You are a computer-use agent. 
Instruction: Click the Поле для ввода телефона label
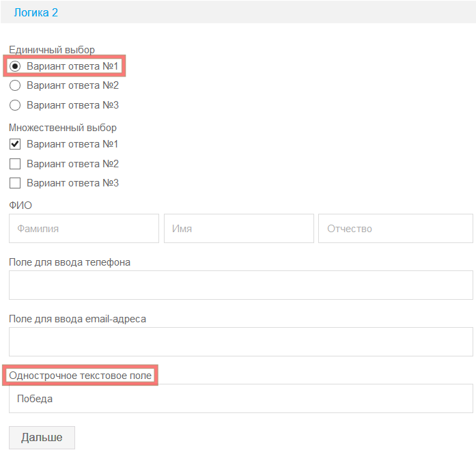(x=70, y=262)
